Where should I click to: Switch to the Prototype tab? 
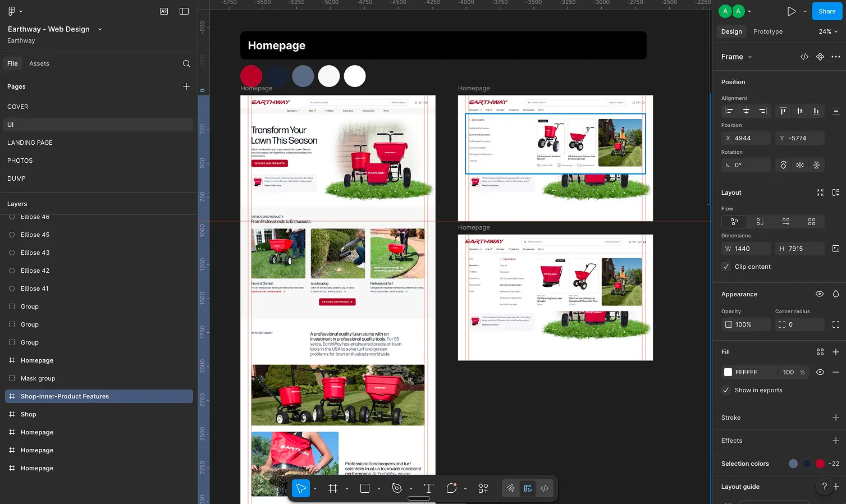click(767, 31)
